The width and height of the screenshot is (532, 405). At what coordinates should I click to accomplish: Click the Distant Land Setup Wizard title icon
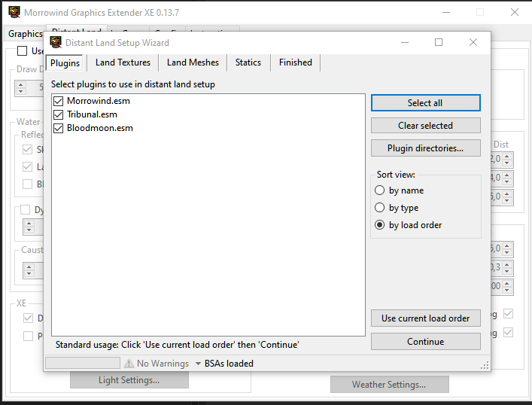(56, 43)
